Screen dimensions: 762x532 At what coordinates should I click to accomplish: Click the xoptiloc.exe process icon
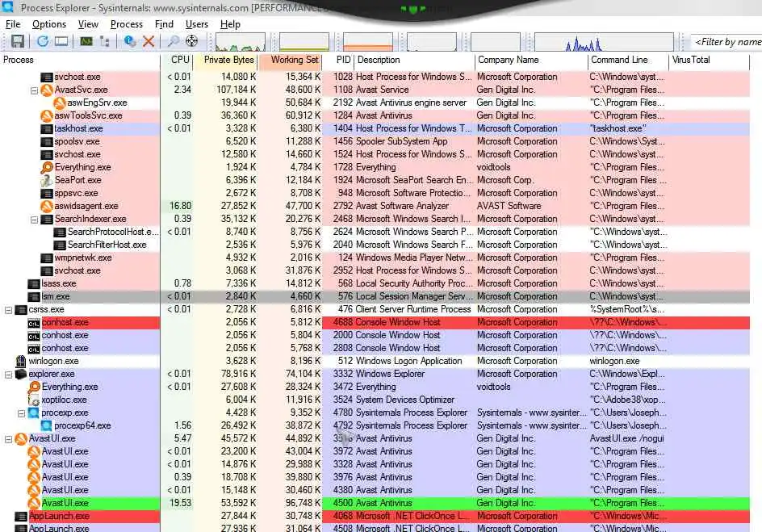[34, 400]
